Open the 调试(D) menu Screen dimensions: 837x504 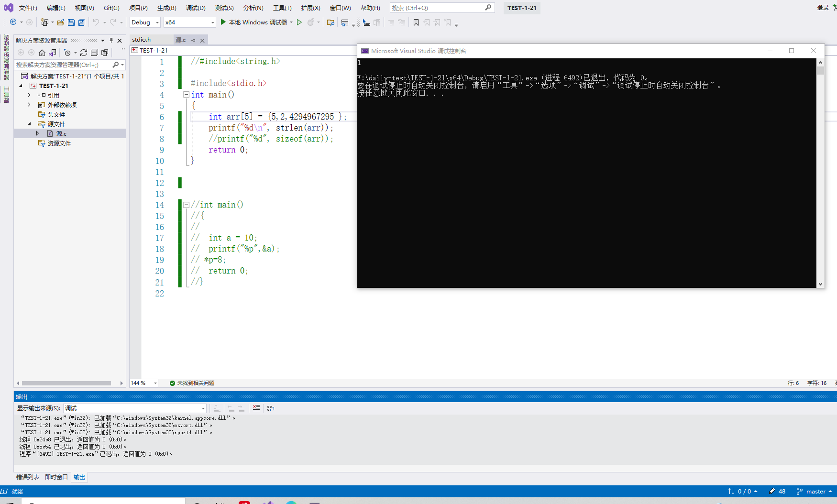click(196, 8)
